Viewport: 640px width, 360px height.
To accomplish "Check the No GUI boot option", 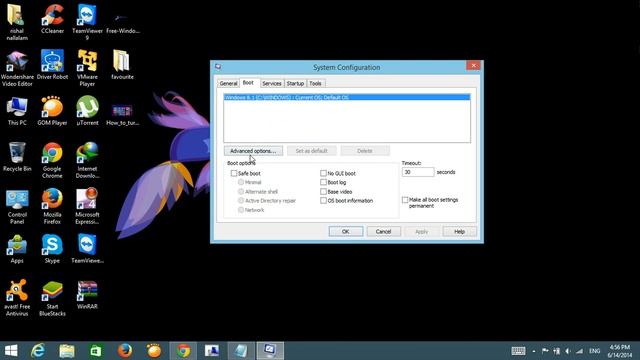I will (323, 173).
